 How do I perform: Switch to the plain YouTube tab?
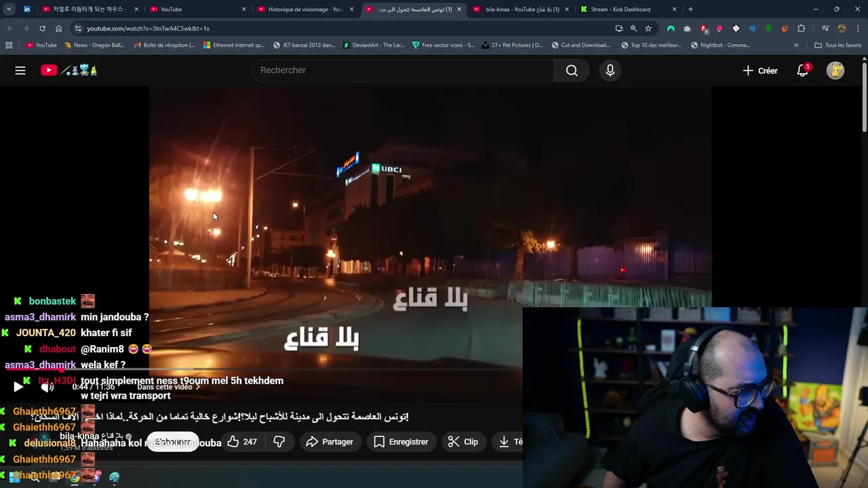198,9
